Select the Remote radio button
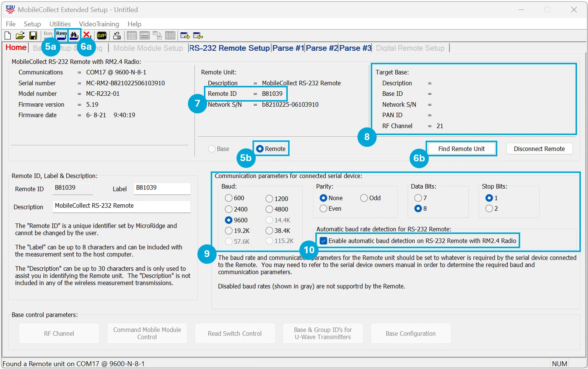Image resolution: width=588 pixels, height=369 pixels. pyautogui.click(x=271, y=149)
